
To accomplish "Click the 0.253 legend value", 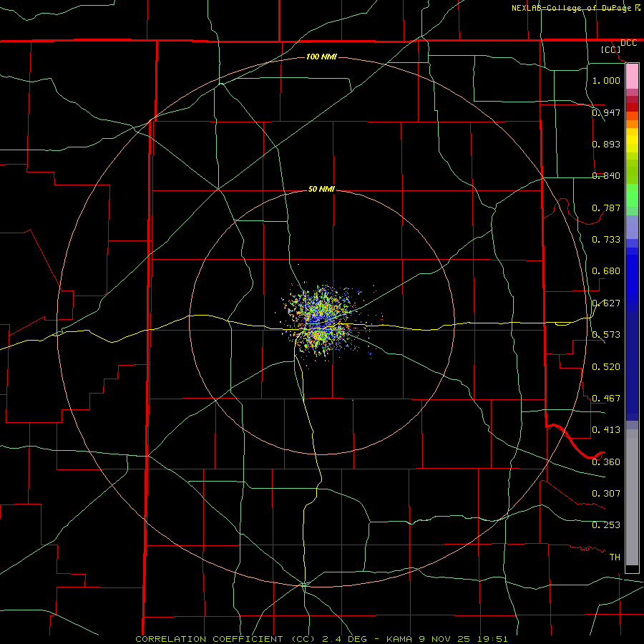I will pos(606,525).
